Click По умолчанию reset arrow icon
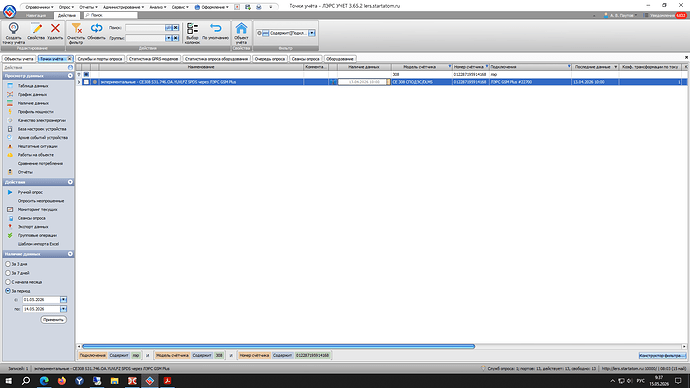 216,29
